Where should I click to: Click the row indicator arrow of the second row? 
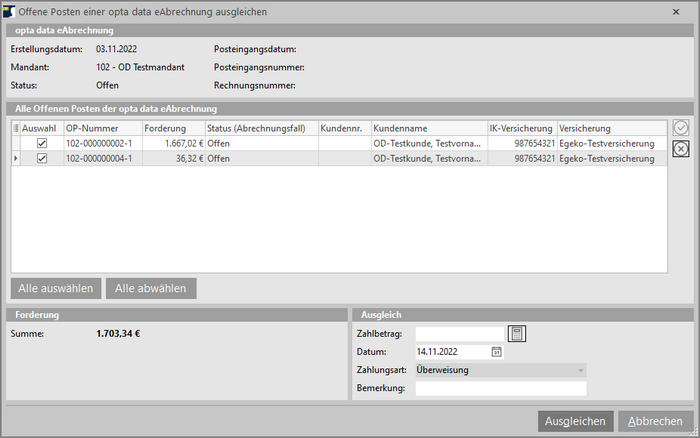15,158
